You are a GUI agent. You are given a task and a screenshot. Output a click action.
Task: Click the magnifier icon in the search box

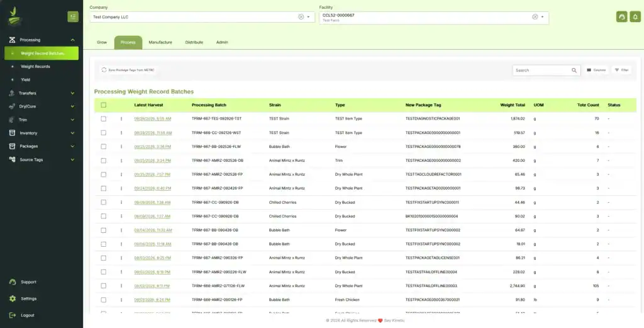tap(574, 71)
